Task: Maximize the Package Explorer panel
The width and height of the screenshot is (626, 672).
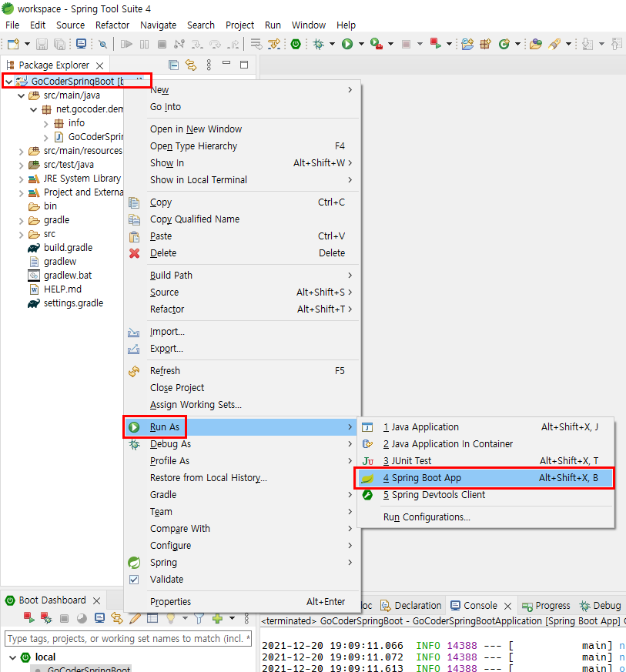Action: pos(244,65)
